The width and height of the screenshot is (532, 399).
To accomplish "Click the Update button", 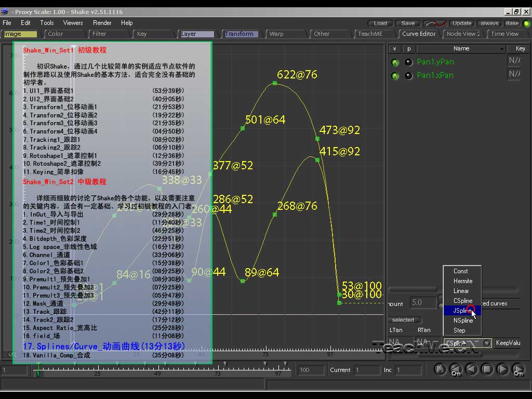I will tap(462, 23).
